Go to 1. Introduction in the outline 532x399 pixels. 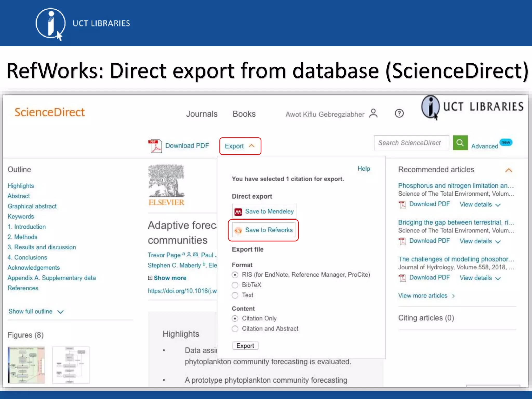(x=26, y=227)
